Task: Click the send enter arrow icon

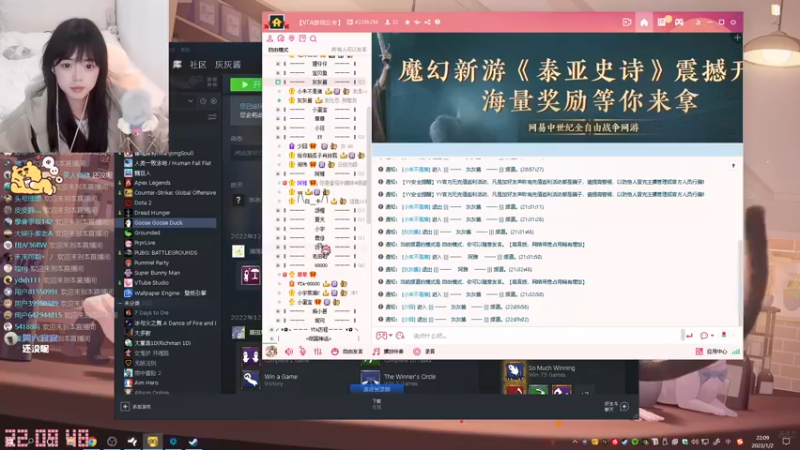Action: pyautogui.click(x=689, y=336)
